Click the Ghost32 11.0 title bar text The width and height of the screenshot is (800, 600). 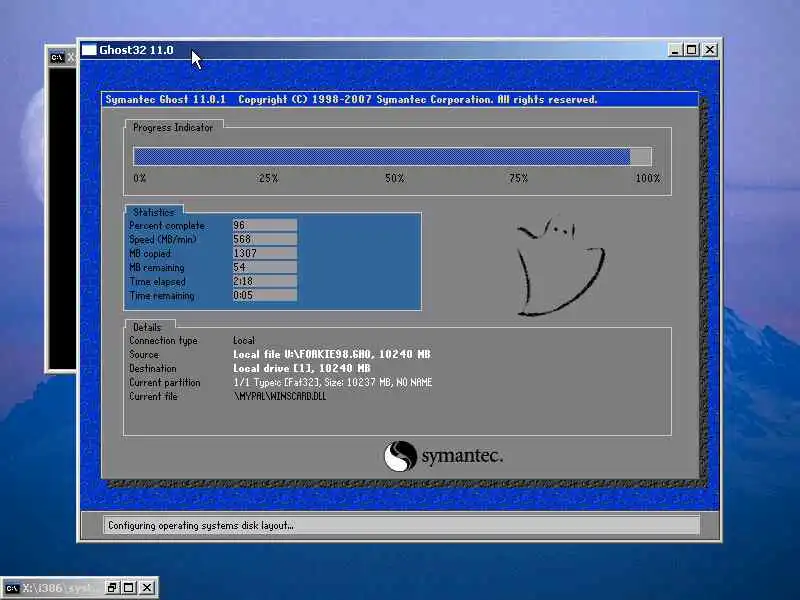[x=136, y=50]
